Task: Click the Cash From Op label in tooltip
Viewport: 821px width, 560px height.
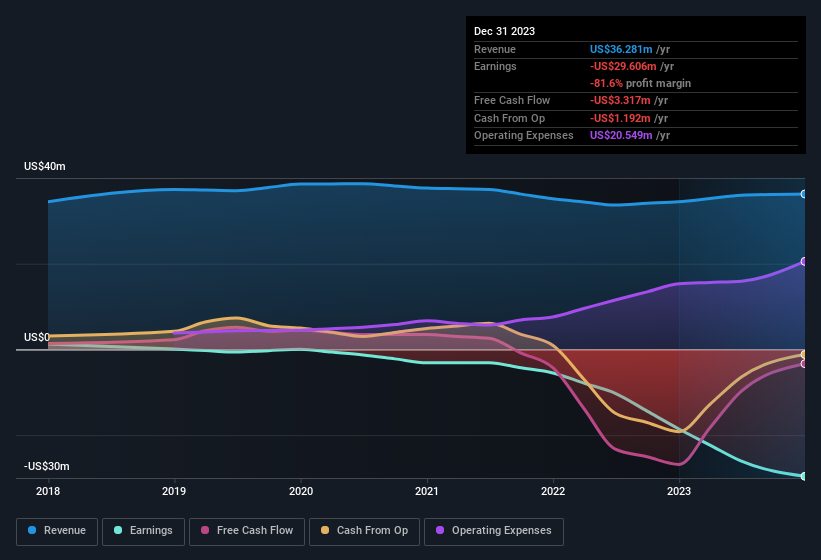Action: pyautogui.click(x=509, y=118)
